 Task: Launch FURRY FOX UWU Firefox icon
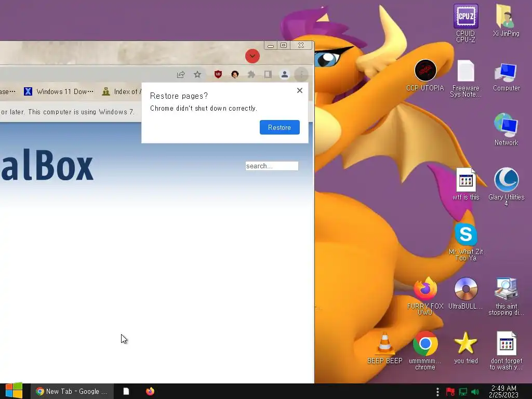(425, 296)
